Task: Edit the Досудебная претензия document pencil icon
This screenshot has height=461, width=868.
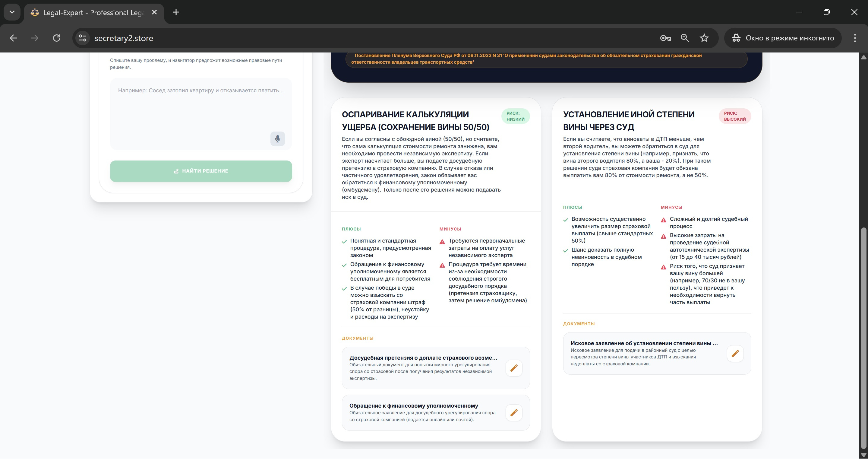Action: (513, 368)
